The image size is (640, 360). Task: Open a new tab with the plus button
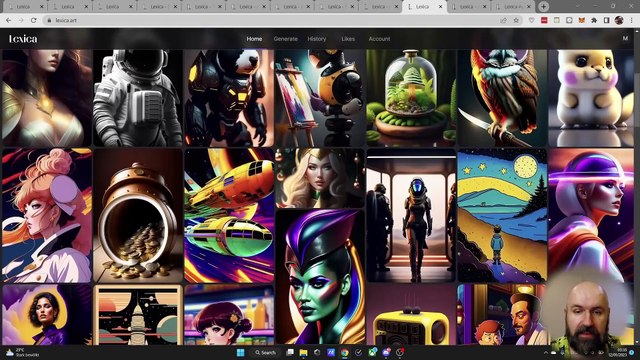[x=543, y=7]
